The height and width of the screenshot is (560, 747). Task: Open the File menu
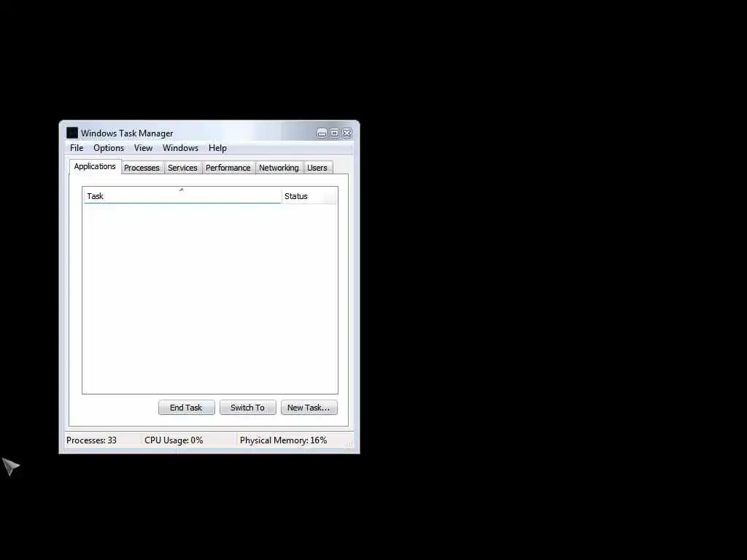point(76,148)
